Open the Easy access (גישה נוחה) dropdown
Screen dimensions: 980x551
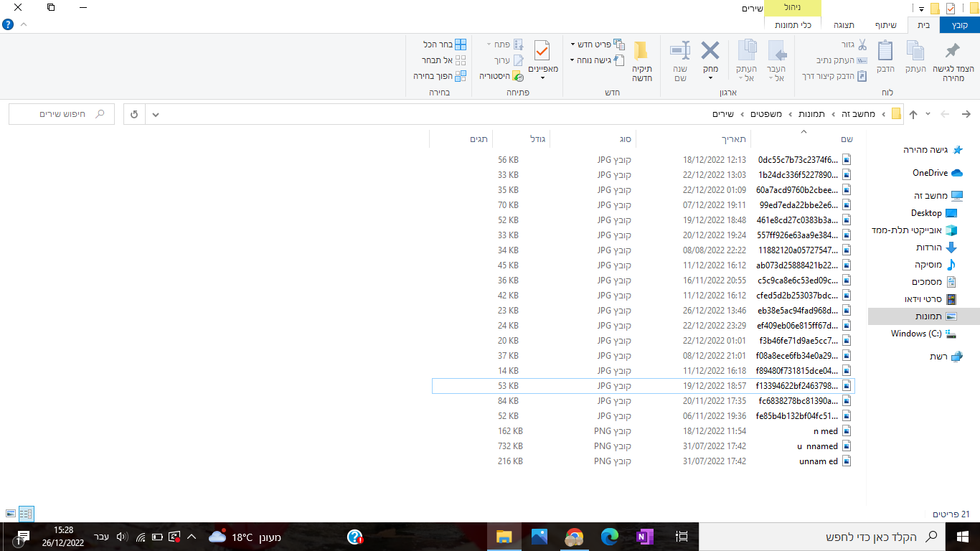click(x=598, y=60)
